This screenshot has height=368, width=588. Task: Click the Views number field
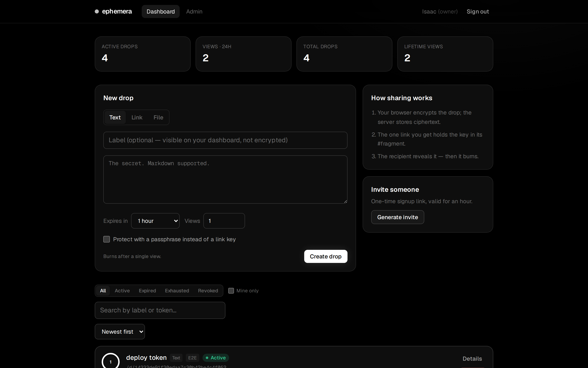coord(224,221)
